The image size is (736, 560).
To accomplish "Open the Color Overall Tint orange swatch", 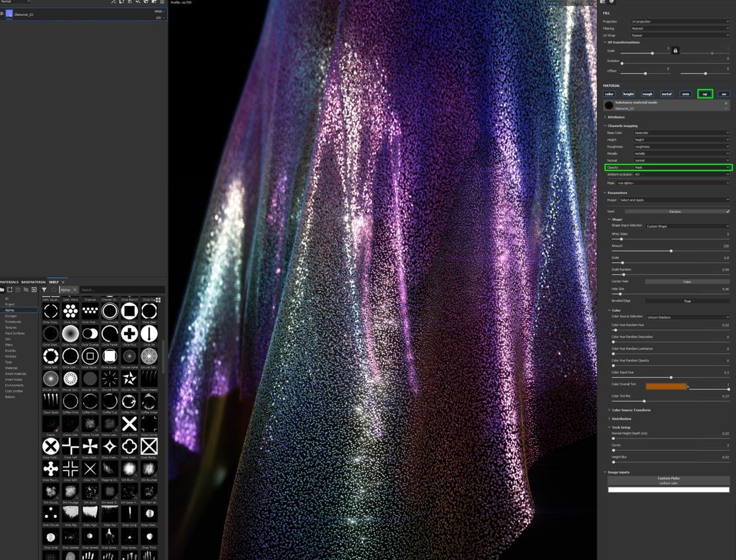I will [665, 387].
